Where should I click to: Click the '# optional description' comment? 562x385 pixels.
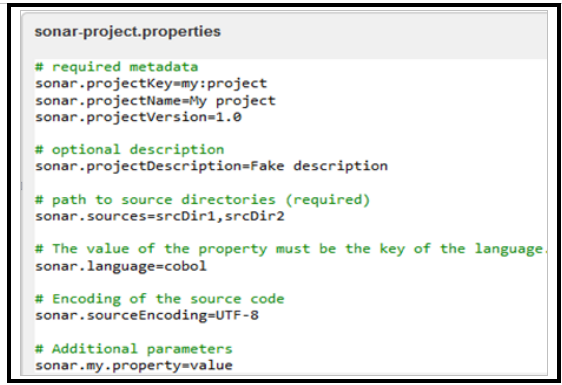[129, 149]
